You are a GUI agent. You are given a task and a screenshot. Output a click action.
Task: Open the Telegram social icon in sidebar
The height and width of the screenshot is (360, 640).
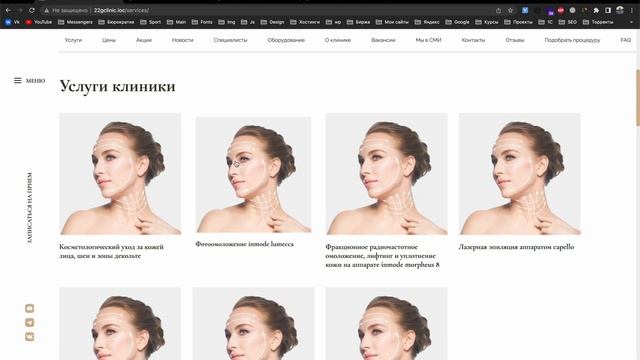(29, 322)
